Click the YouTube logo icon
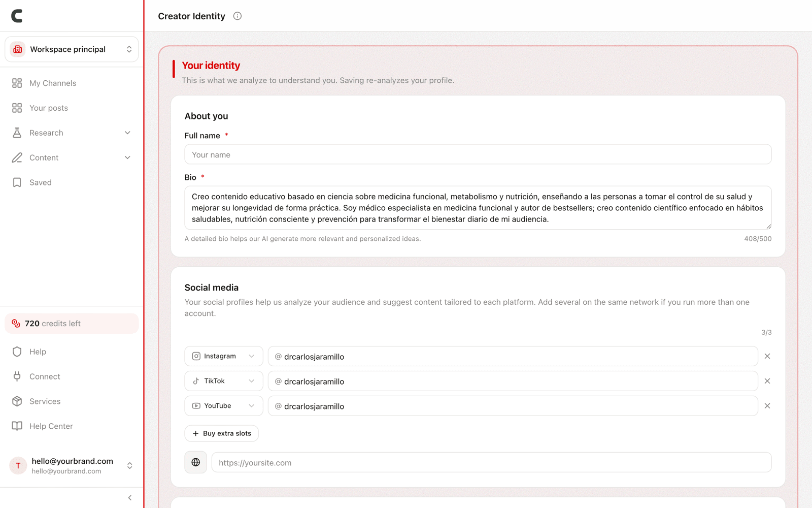 coord(196,406)
